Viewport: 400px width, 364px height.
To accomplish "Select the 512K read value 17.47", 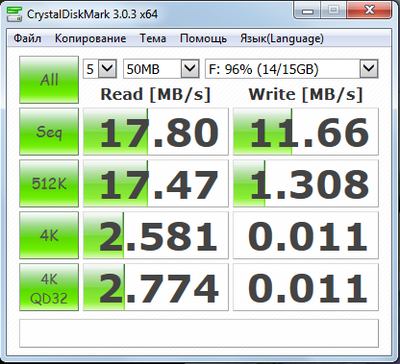I will (x=156, y=183).
